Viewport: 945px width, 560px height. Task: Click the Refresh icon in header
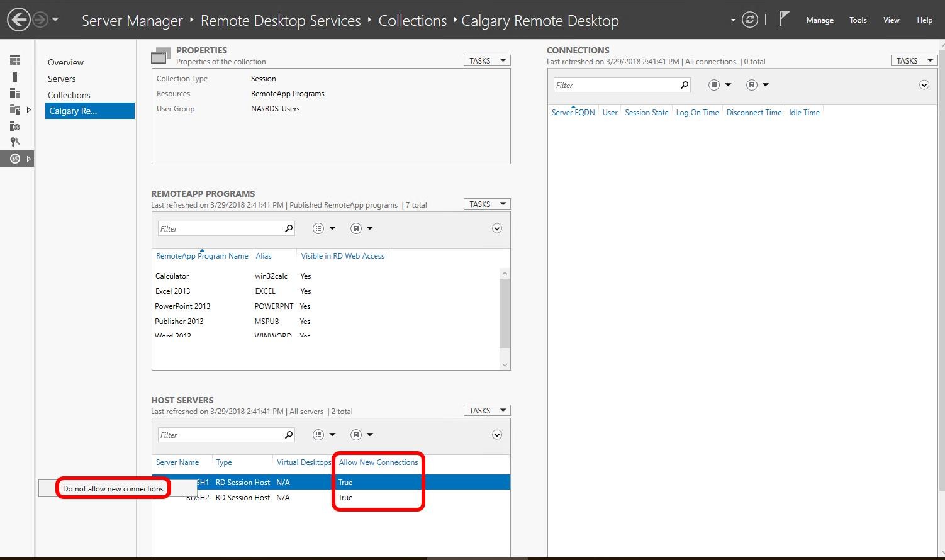(749, 20)
